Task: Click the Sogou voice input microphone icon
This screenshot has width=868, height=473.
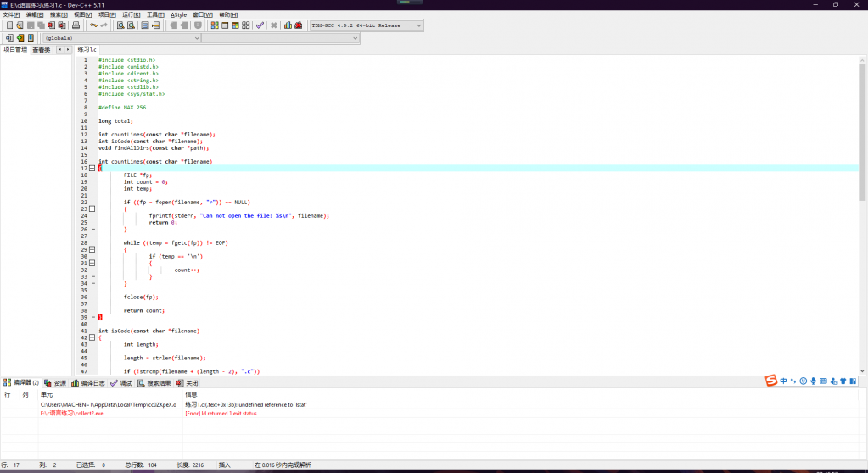Action: [813, 381]
